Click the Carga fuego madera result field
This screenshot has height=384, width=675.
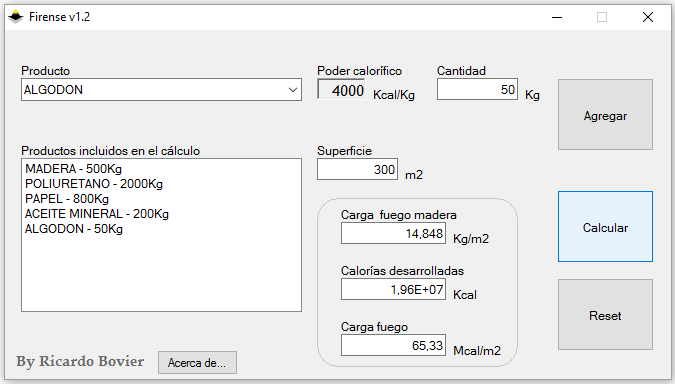pos(393,233)
